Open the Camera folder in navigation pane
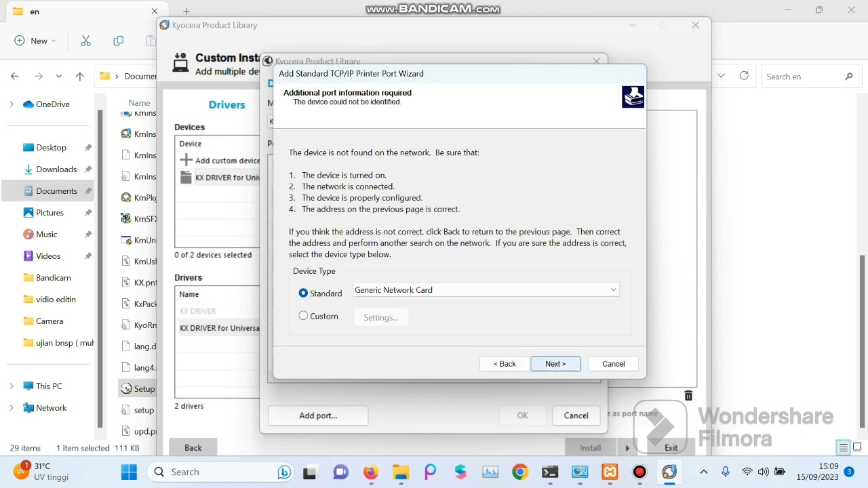Viewport: 868px width, 488px height. click(50, 321)
